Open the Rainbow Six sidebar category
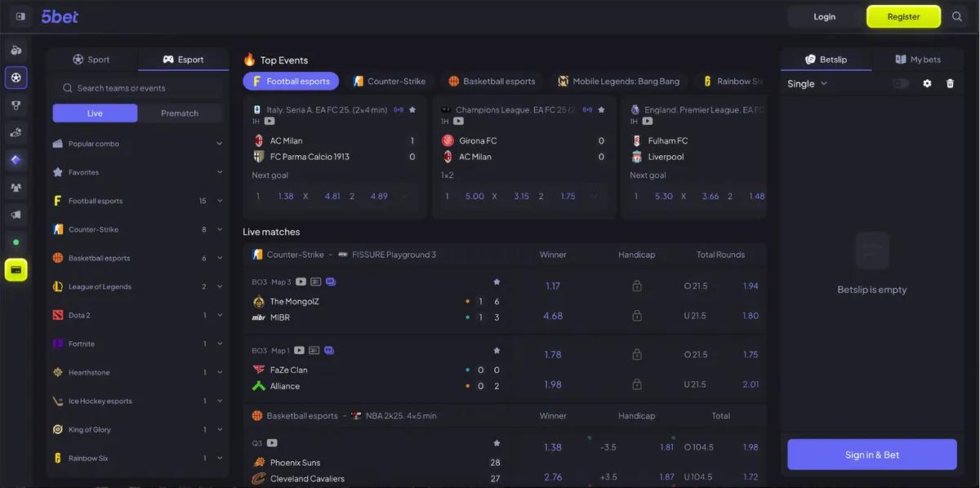The height and width of the screenshot is (488, 980). click(x=137, y=458)
